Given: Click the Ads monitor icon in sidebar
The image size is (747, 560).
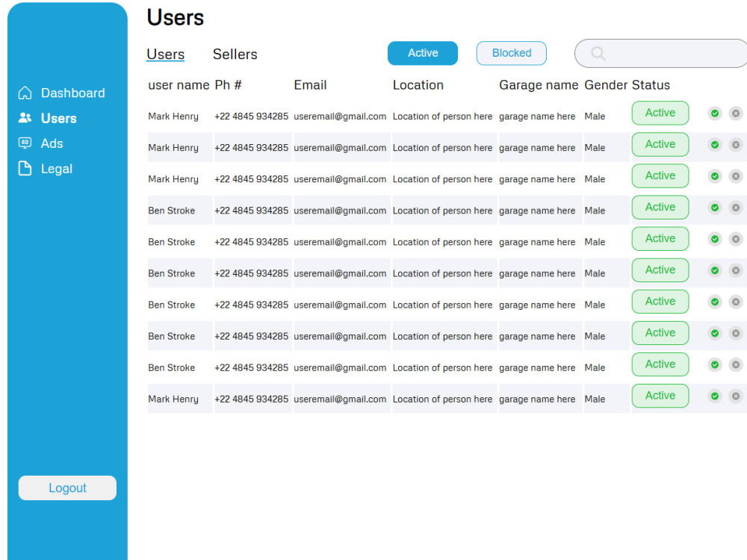Looking at the screenshot, I should (25, 143).
